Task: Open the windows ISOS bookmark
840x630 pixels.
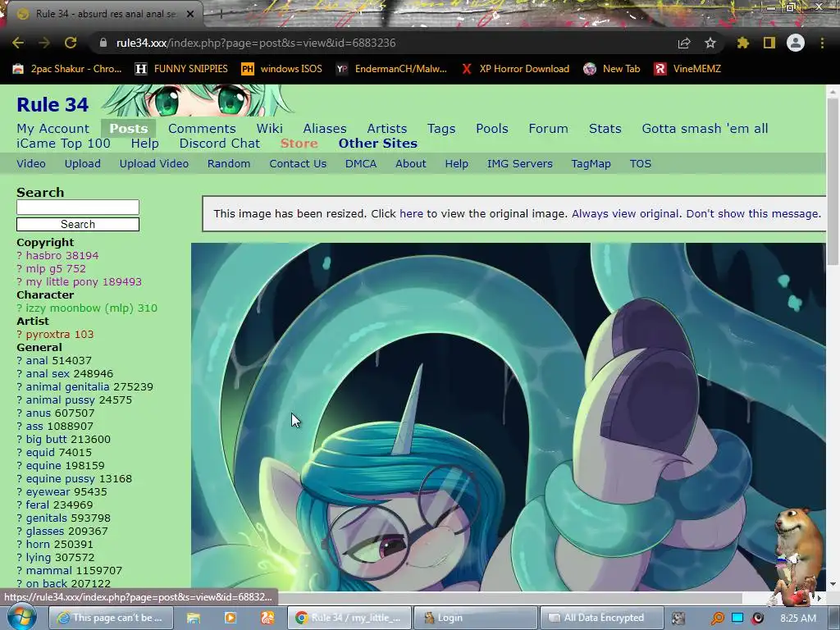Action: point(282,69)
